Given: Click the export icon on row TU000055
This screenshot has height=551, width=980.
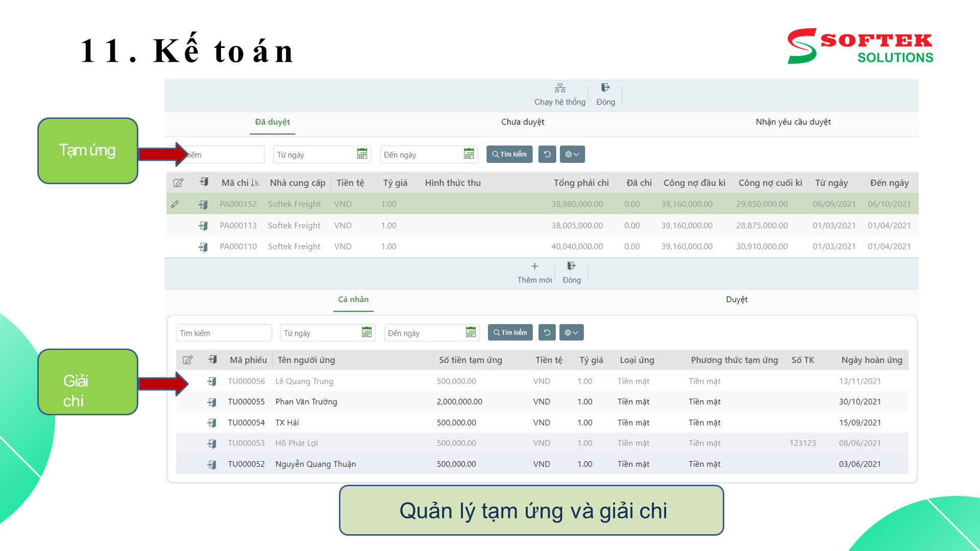Looking at the screenshot, I should (212, 402).
